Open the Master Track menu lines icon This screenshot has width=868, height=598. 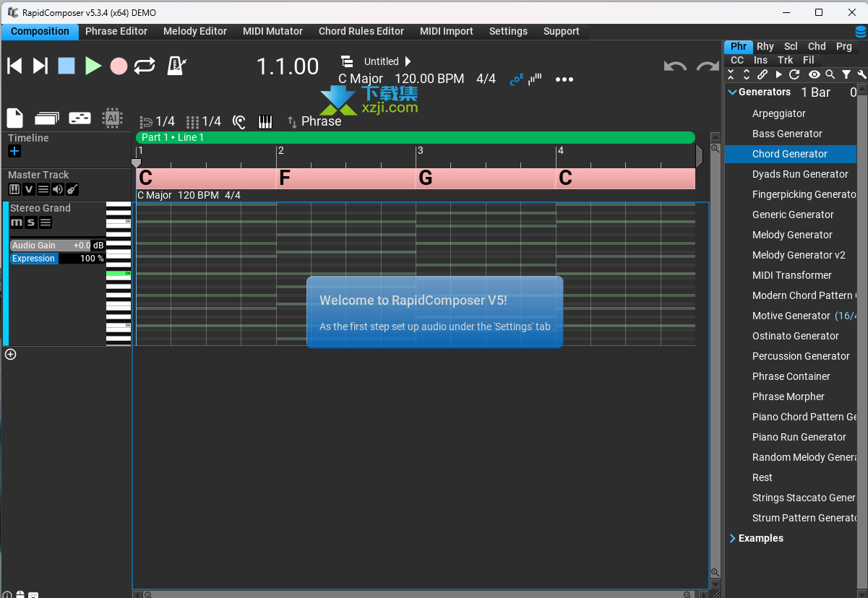tap(43, 189)
